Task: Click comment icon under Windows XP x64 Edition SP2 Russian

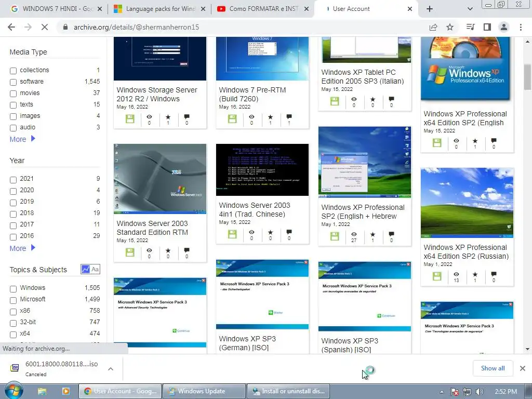Action: (x=494, y=274)
